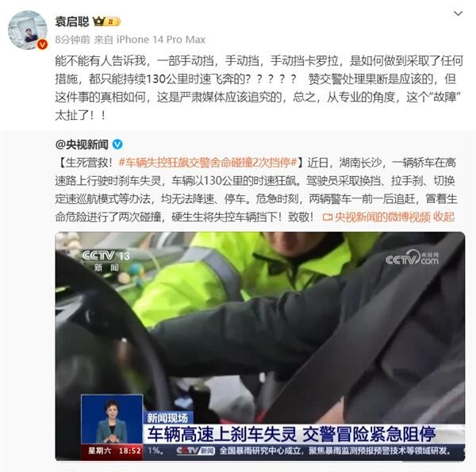Image resolution: width=476 pixels, height=472 pixels.
Task: Open the @央视新闻 account link
Action: [x=82, y=144]
